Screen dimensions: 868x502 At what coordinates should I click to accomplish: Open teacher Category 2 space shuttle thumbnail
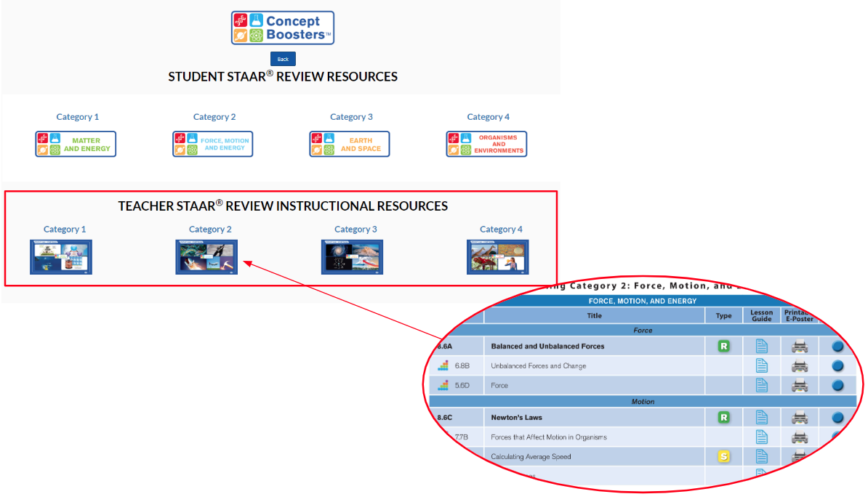[x=206, y=257]
